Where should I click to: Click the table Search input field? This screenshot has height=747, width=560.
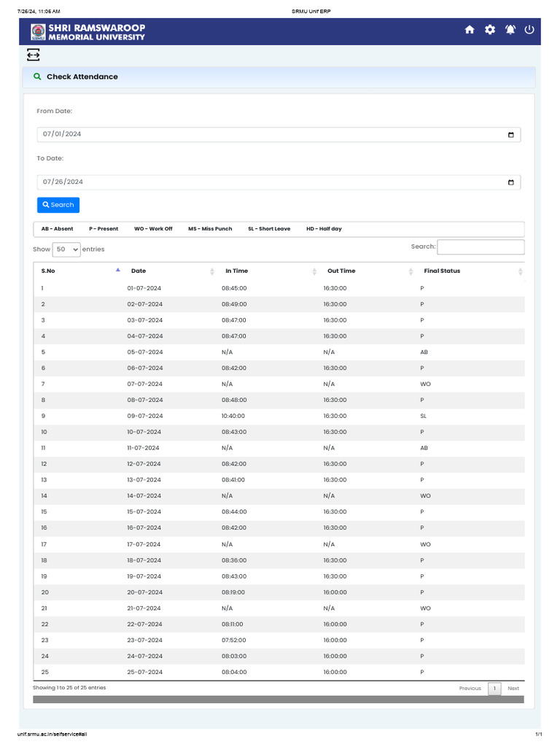click(480, 247)
